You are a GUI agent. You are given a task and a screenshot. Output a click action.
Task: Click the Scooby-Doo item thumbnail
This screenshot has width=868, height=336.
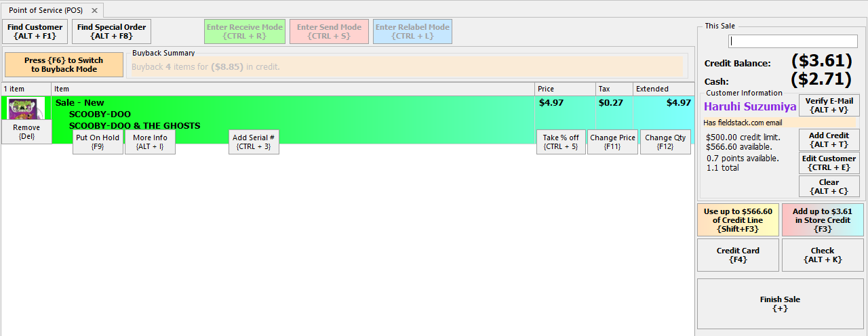26,108
